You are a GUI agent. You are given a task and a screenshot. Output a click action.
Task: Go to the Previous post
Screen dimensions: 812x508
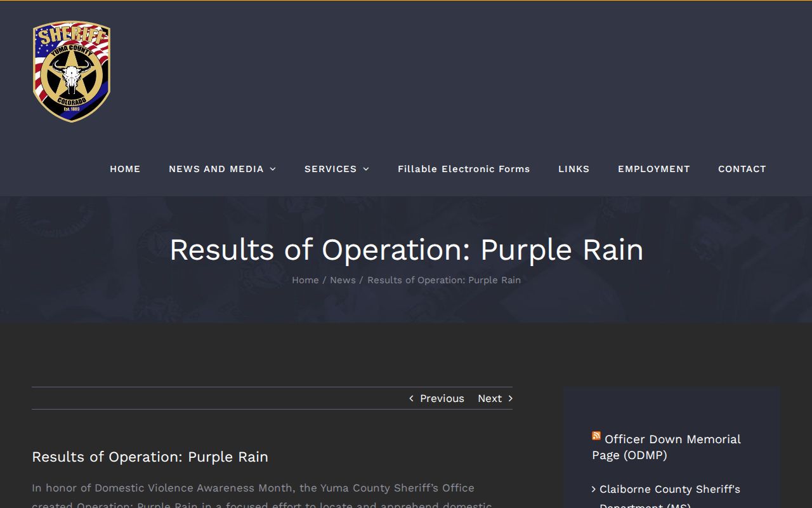[442, 398]
